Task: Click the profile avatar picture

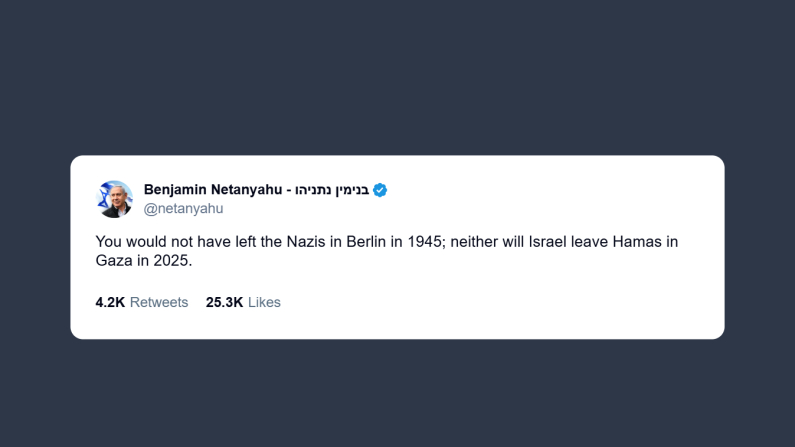Action: tap(115, 199)
